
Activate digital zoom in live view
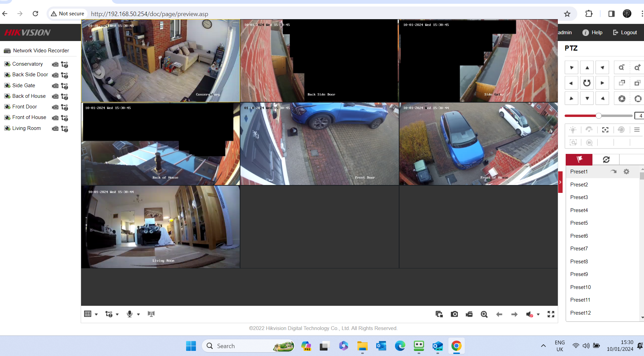(484, 314)
